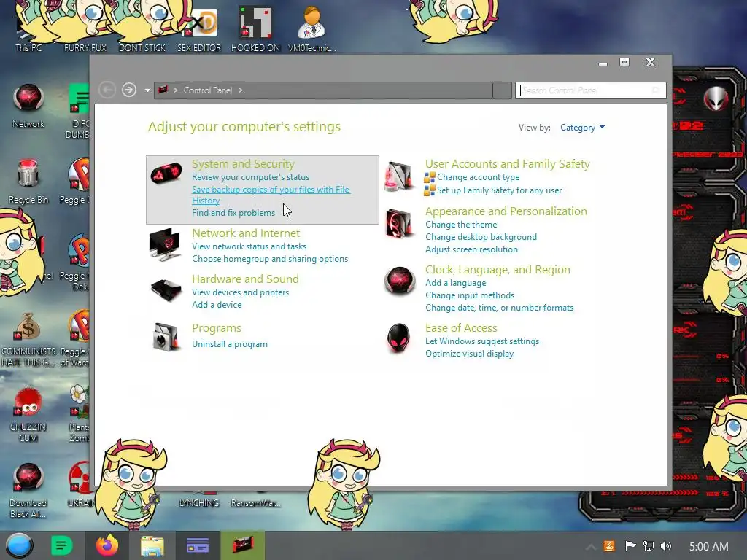Open the recent locations dropdown arrow

tap(147, 90)
